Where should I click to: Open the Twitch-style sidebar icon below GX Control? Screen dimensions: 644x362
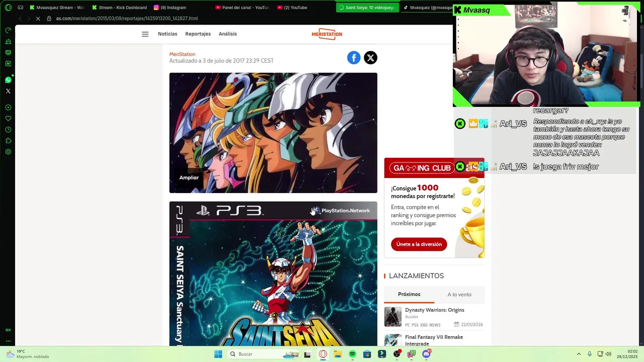click(x=8, y=42)
